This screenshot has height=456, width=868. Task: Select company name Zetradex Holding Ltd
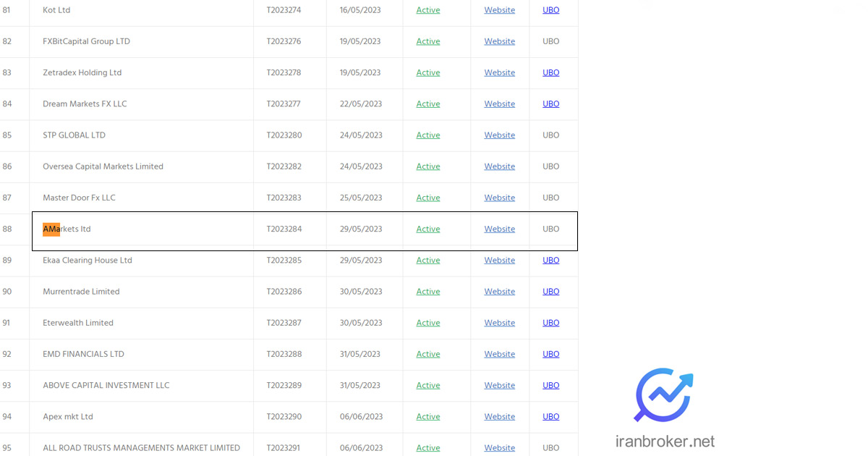click(82, 72)
